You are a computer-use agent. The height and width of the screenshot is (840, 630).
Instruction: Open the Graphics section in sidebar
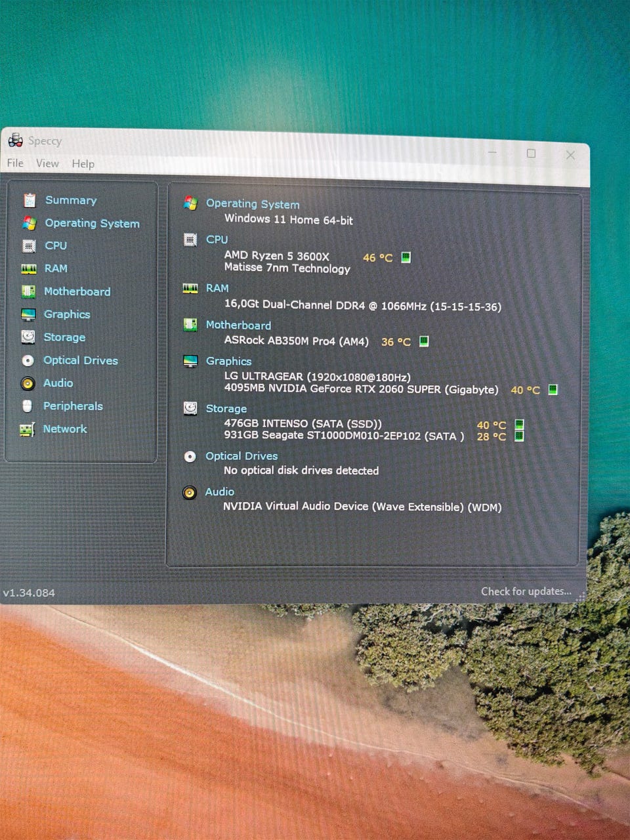pyautogui.click(x=67, y=314)
